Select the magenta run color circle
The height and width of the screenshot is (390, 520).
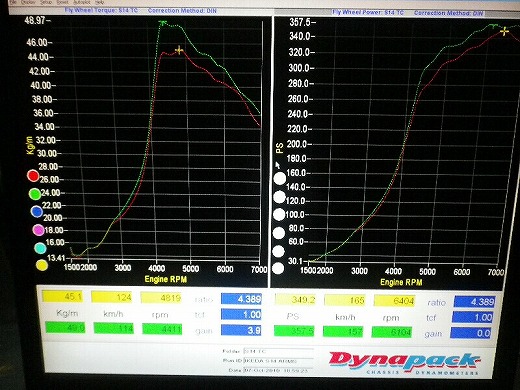click(38, 230)
